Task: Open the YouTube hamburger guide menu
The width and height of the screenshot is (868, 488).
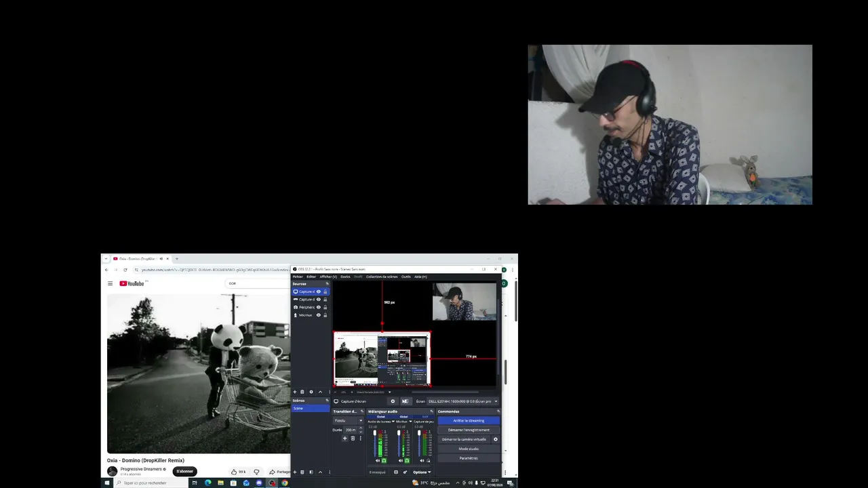Action: coord(110,283)
